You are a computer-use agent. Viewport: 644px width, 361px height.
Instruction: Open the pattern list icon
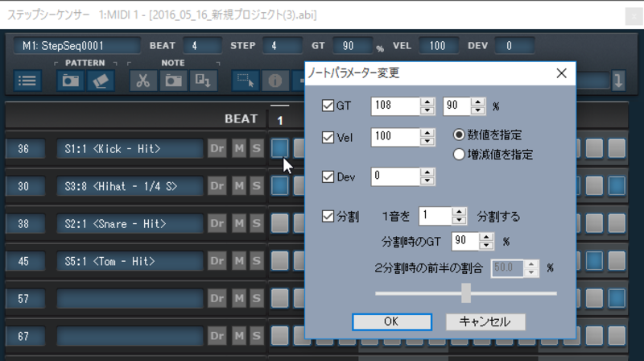click(27, 81)
